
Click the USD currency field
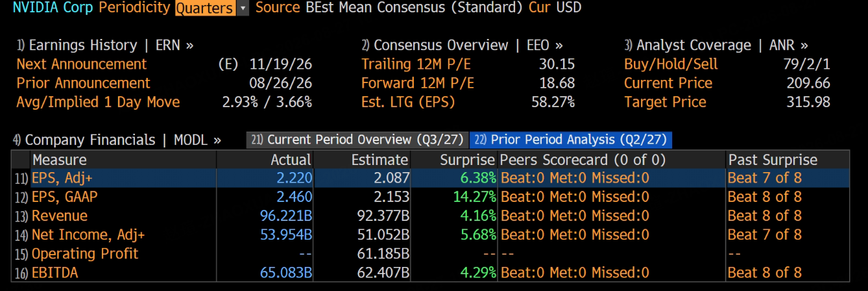click(568, 8)
